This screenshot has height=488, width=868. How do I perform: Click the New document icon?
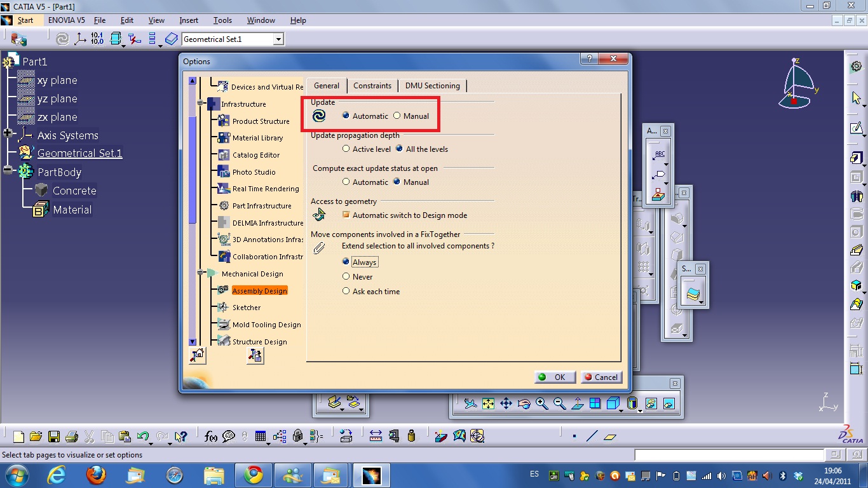[x=18, y=437]
